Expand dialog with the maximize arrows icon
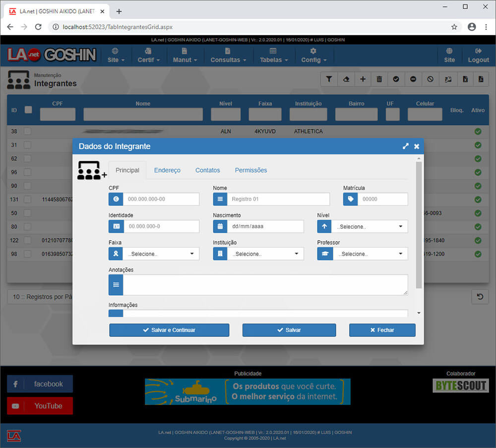Viewport: 496px width, 448px height. [406, 146]
